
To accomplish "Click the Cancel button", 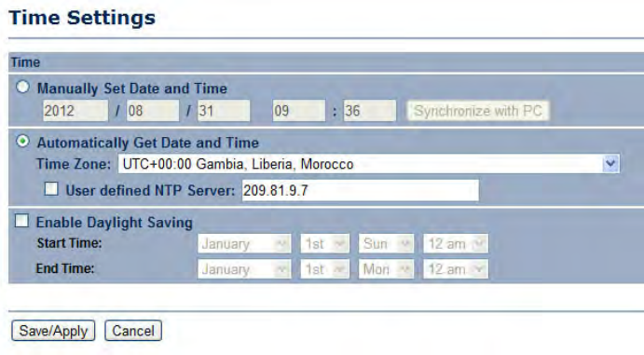I will pyautogui.click(x=133, y=331).
